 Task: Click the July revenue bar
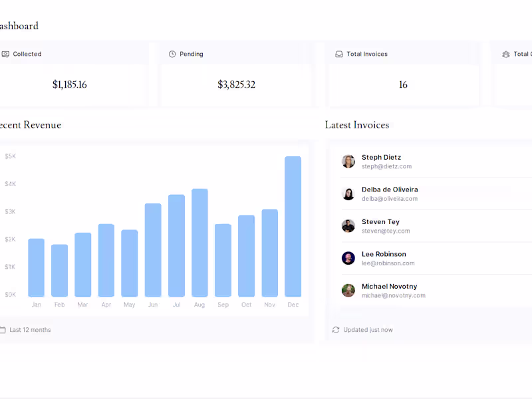point(176,245)
